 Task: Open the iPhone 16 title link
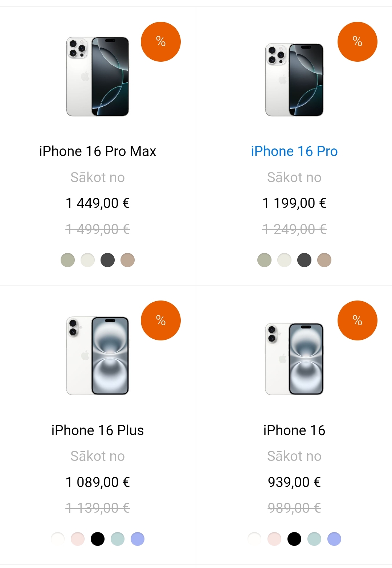pos(294,430)
